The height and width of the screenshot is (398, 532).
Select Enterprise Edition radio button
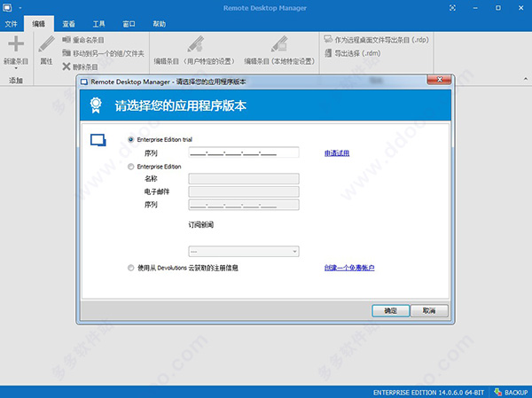tap(130, 167)
